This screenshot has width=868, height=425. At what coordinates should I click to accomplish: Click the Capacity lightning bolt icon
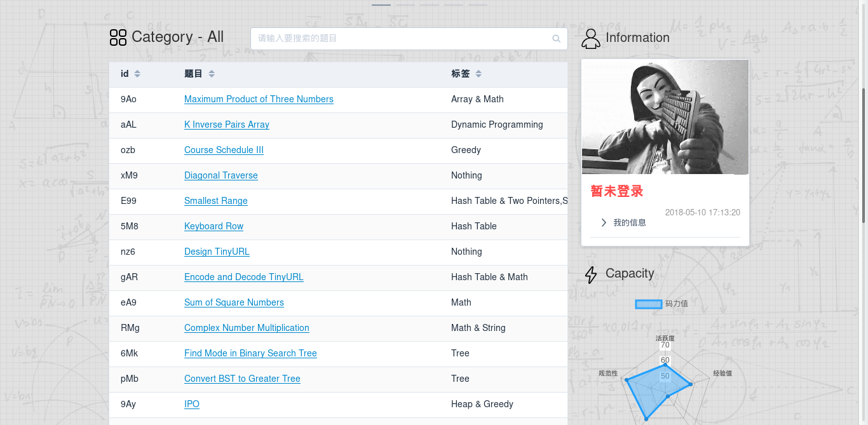[x=591, y=274]
